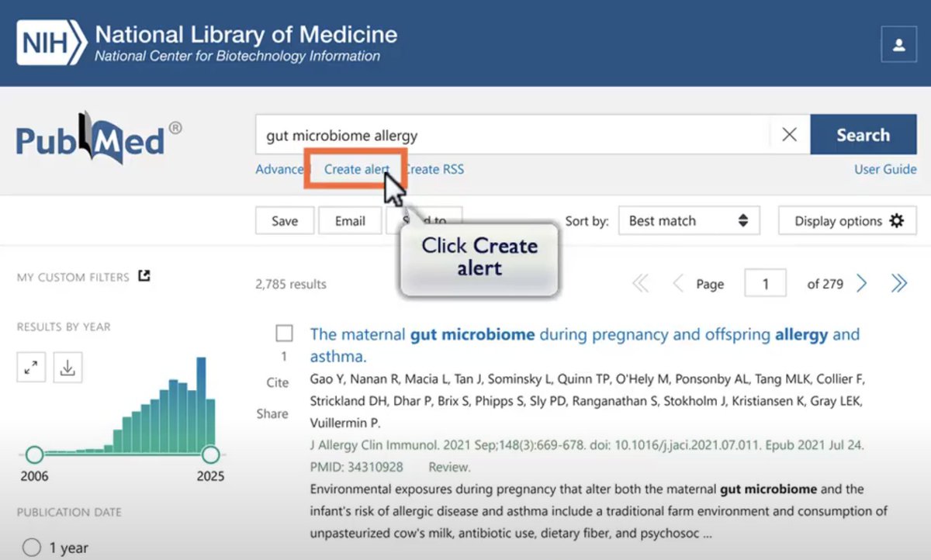This screenshot has height=560, width=931.
Task: Expand the results by year chart
Action: point(31,368)
